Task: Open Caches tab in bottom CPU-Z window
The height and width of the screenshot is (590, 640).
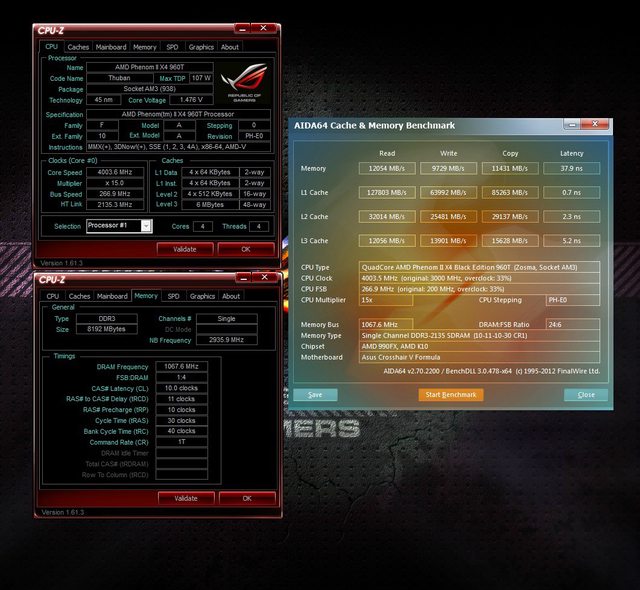Action: pos(79,296)
